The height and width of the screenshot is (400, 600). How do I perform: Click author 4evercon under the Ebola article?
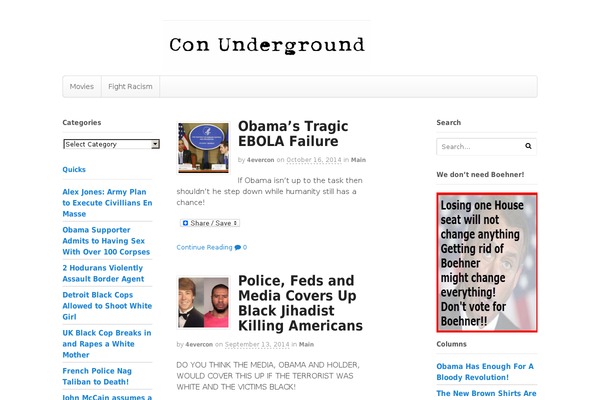click(260, 160)
